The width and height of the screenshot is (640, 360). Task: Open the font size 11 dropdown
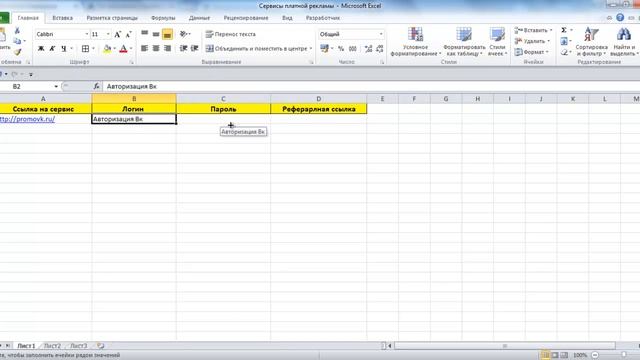(108, 34)
